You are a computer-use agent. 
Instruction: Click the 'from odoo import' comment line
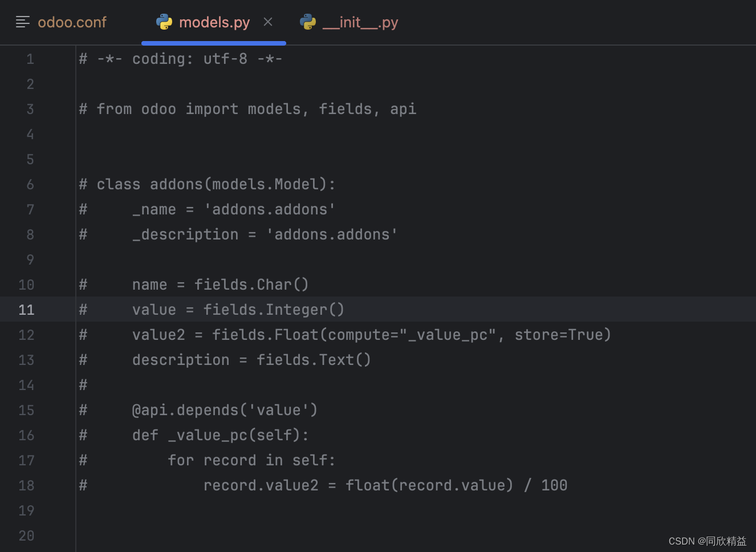coord(247,109)
